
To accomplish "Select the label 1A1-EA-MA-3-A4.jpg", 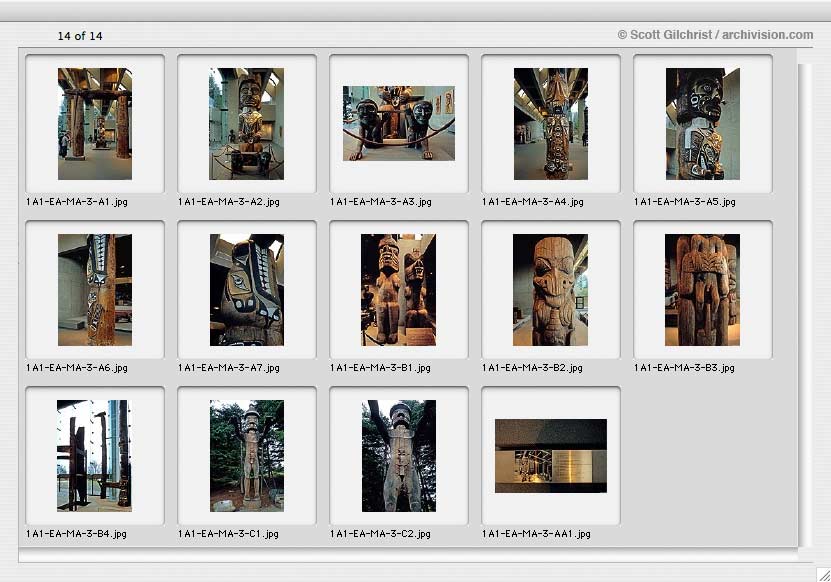I will 533,202.
